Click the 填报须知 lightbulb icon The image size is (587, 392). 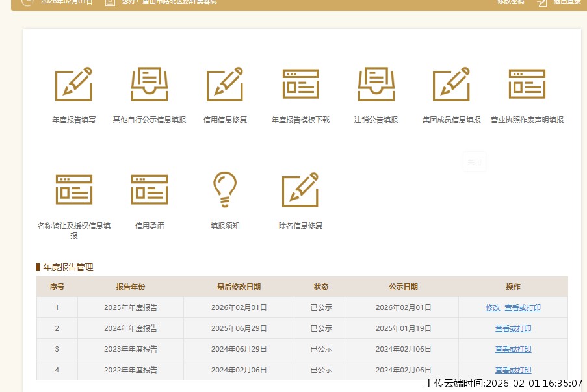[x=225, y=190]
